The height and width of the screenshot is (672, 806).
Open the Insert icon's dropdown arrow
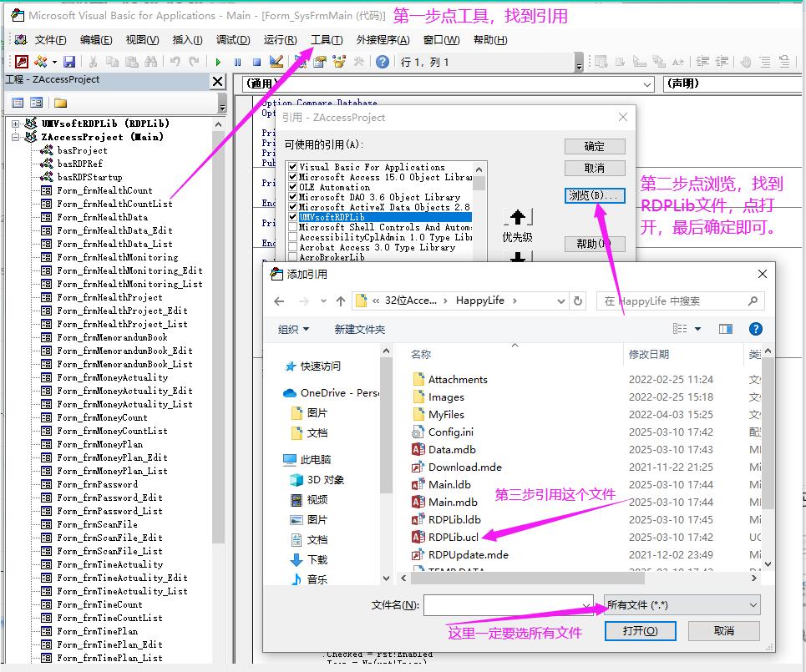[x=54, y=62]
